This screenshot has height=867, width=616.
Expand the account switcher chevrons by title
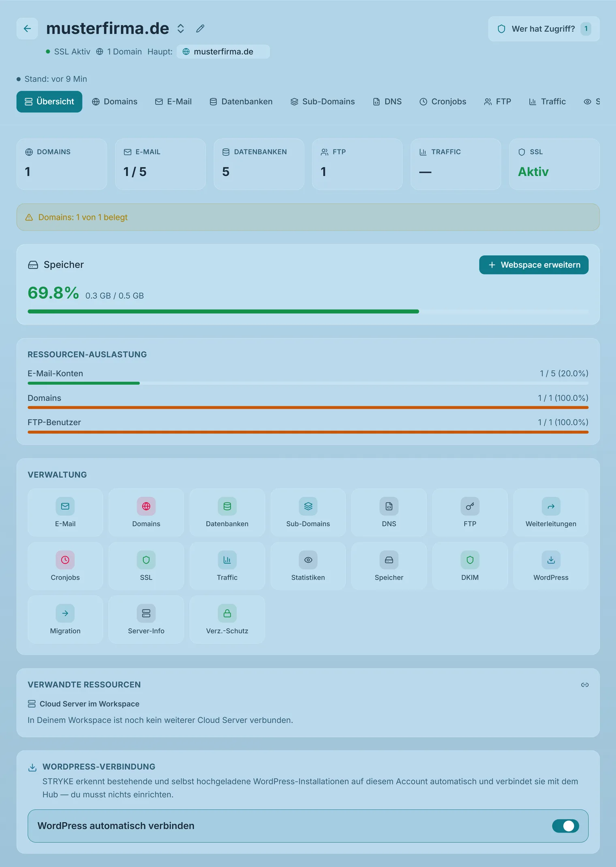pos(181,28)
